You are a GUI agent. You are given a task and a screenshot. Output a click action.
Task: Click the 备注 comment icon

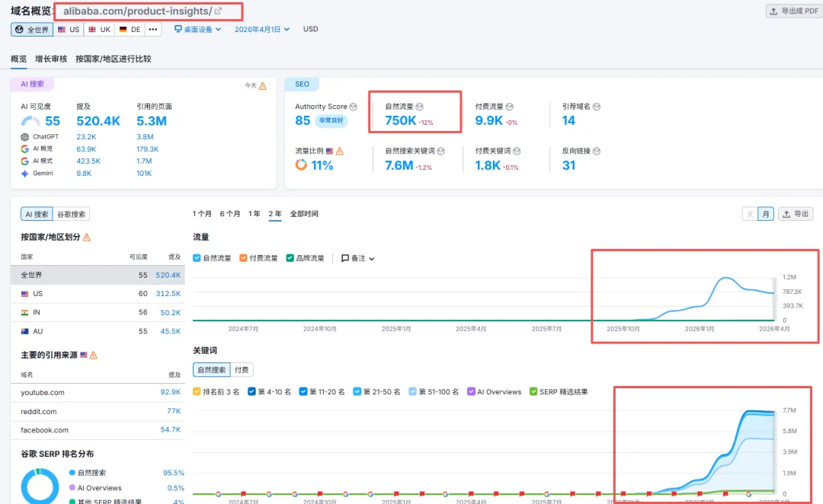click(345, 258)
